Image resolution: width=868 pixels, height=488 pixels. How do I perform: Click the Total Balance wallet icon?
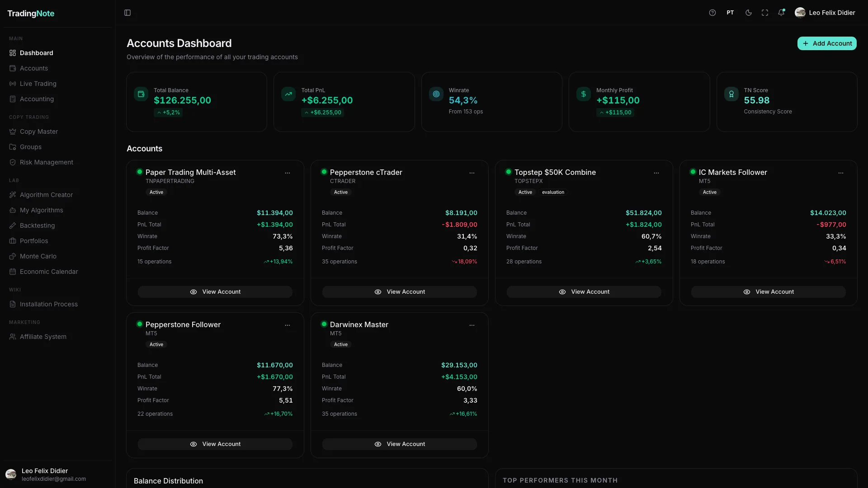[x=141, y=94]
